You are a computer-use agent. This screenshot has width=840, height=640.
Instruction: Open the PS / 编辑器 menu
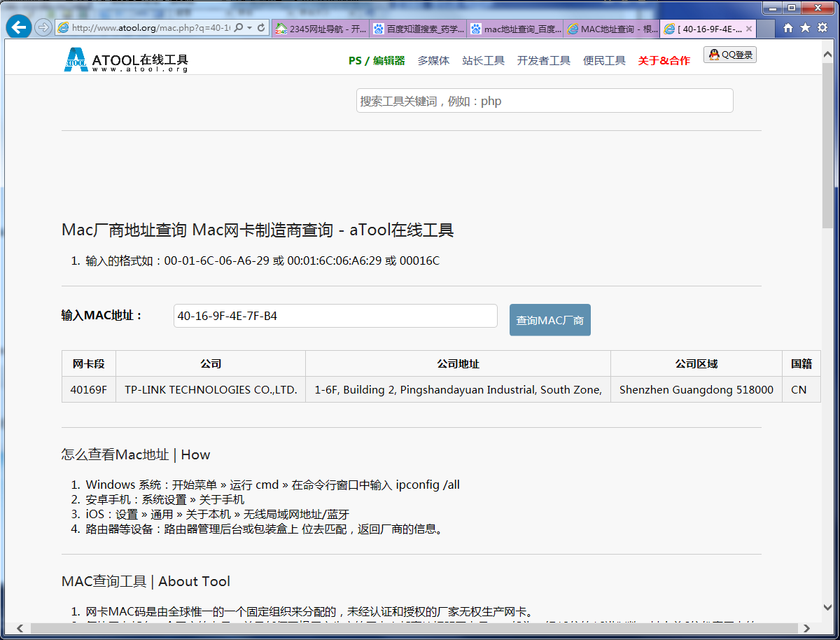tap(377, 61)
